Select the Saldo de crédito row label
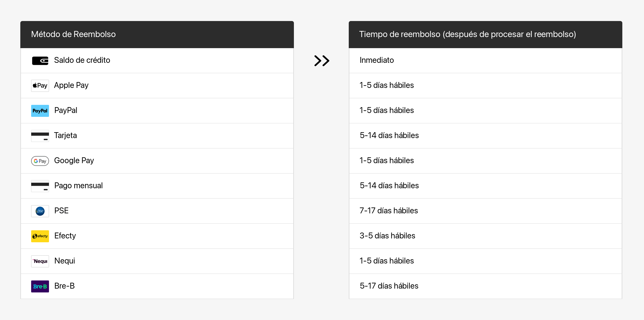Screen dimensions: 644x320 coord(82,60)
